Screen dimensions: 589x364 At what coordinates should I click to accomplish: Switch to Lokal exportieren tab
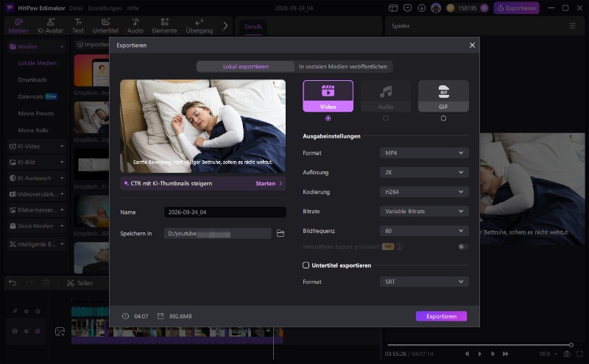click(x=245, y=66)
